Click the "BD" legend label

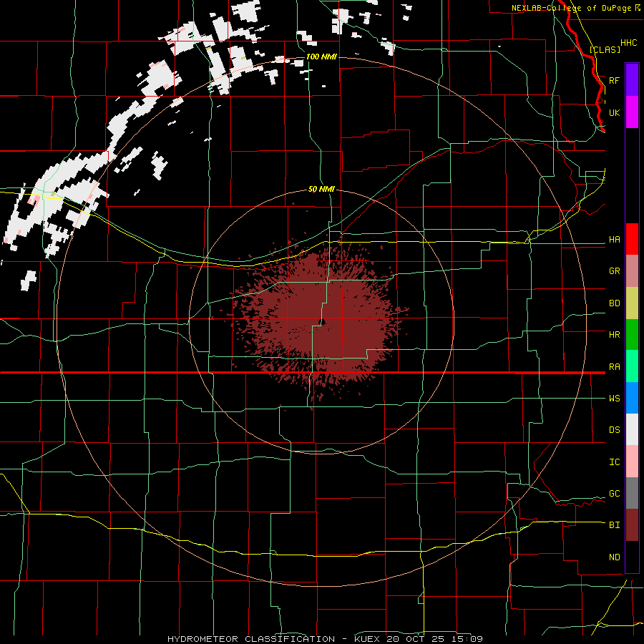point(614,303)
